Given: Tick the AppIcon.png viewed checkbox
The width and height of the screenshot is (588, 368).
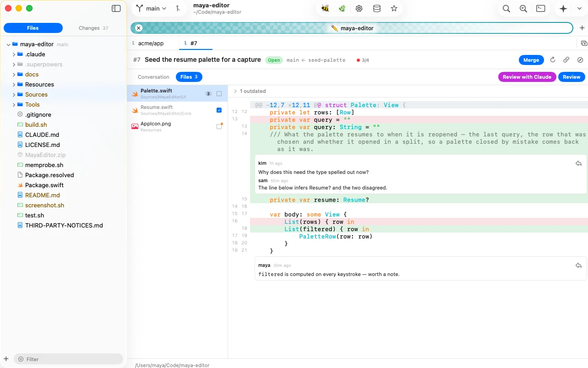Looking at the screenshot, I should pyautogui.click(x=219, y=127).
